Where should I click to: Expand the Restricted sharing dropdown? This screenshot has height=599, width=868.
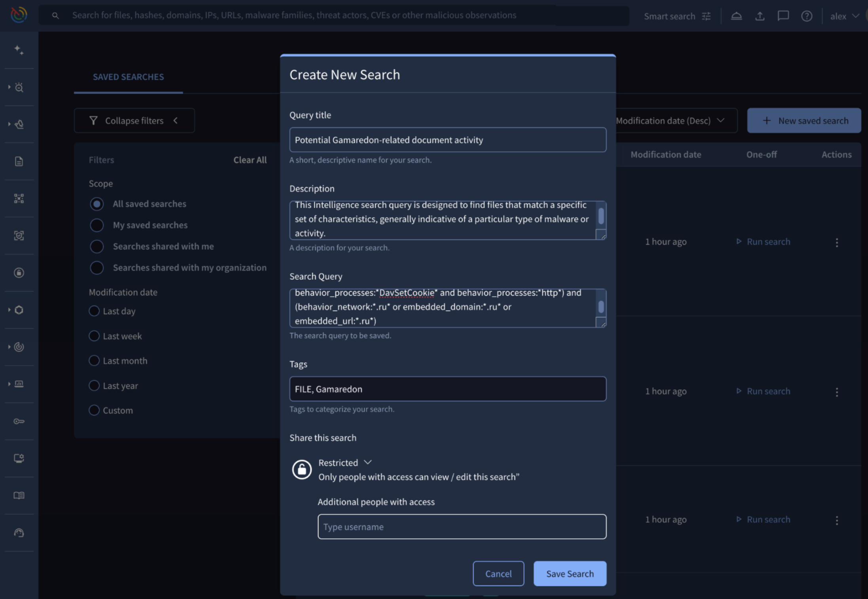point(345,463)
